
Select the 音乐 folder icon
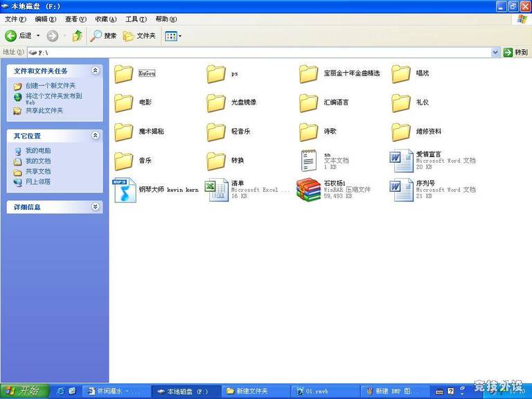(123, 161)
